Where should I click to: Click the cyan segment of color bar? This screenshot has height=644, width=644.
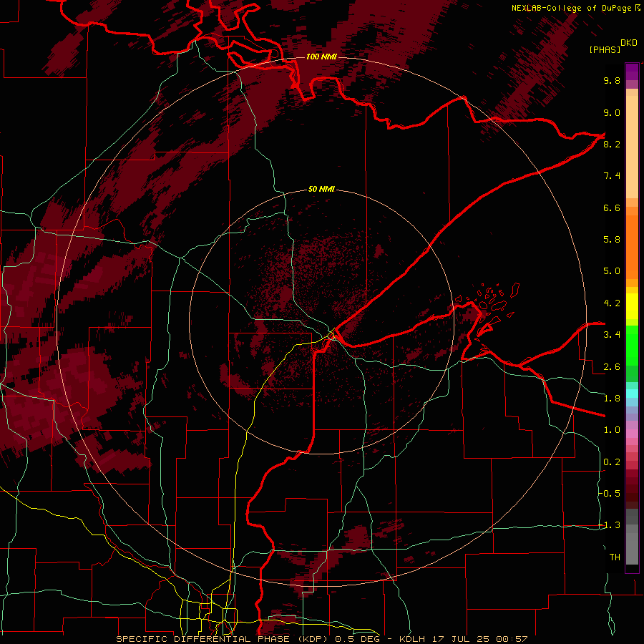point(632,394)
